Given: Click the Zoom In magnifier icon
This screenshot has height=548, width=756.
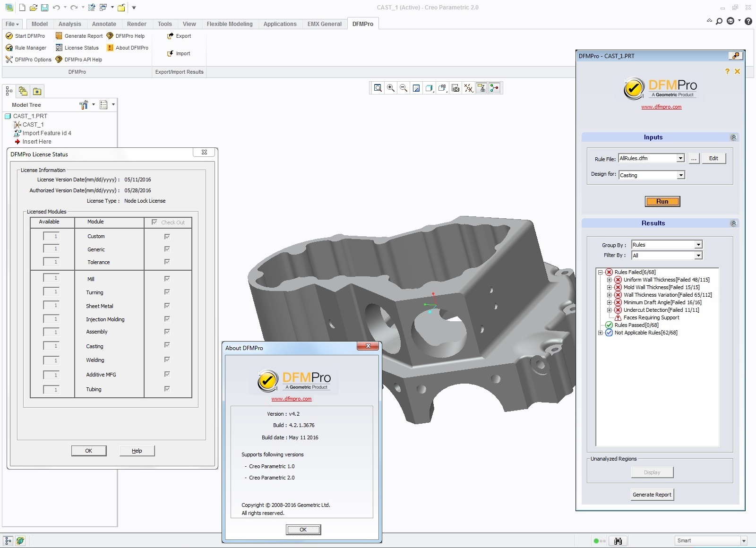Looking at the screenshot, I should tap(391, 88).
